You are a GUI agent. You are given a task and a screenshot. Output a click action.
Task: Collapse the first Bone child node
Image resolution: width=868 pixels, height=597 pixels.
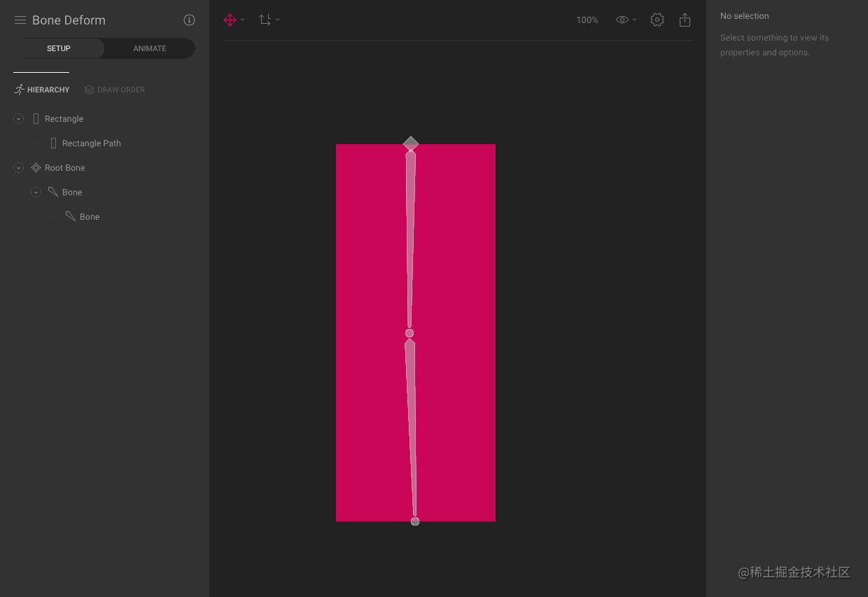(x=36, y=192)
